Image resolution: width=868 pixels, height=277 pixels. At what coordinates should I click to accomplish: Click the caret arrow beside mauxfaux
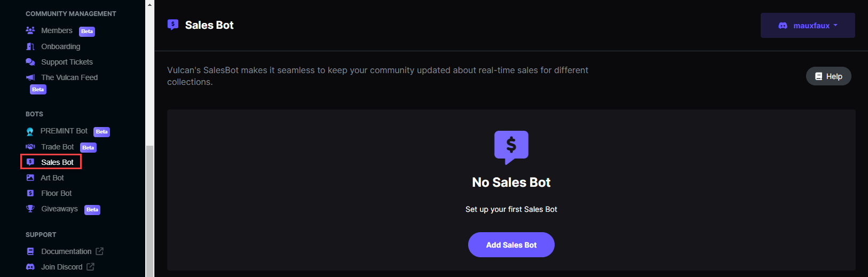tap(835, 26)
